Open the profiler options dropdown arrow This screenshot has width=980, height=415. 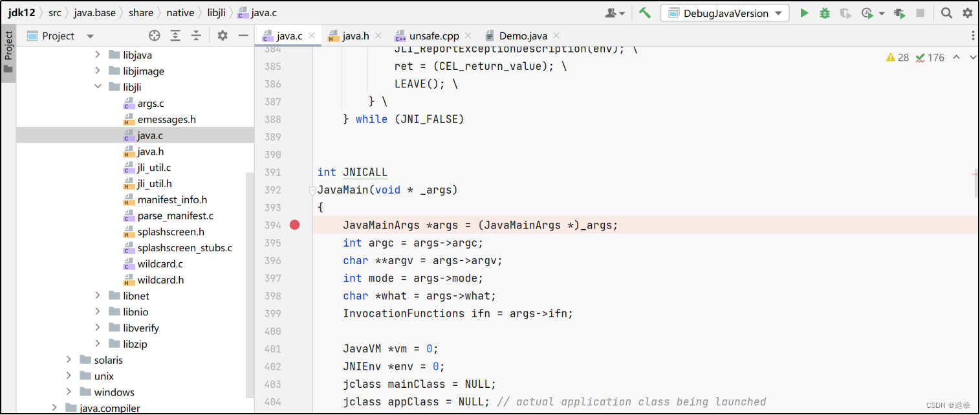point(882,14)
